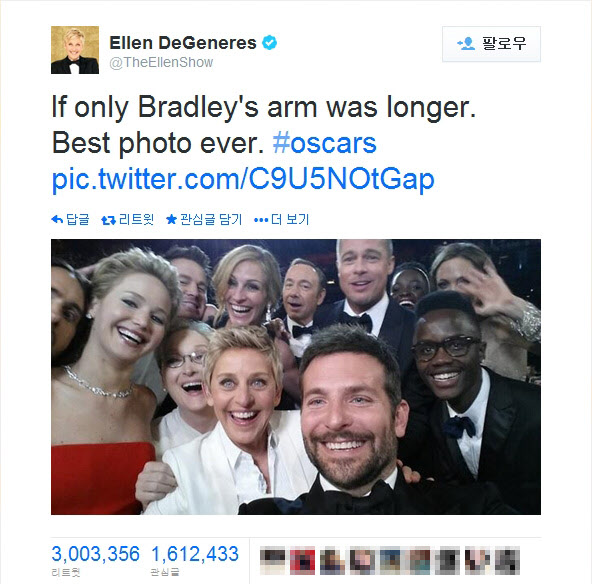Image resolution: width=592 pixels, height=584 pixels.
Task: Click the blue verified badge
Action: pos(270,42)
